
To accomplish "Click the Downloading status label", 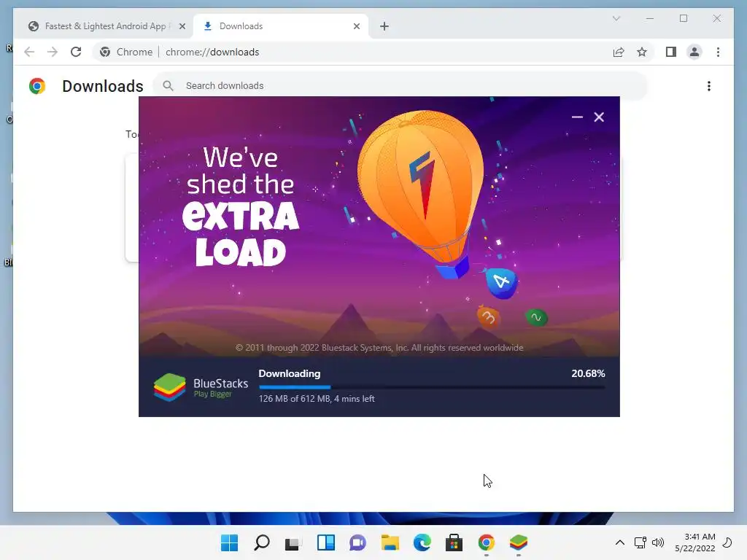I will [289, 374].
